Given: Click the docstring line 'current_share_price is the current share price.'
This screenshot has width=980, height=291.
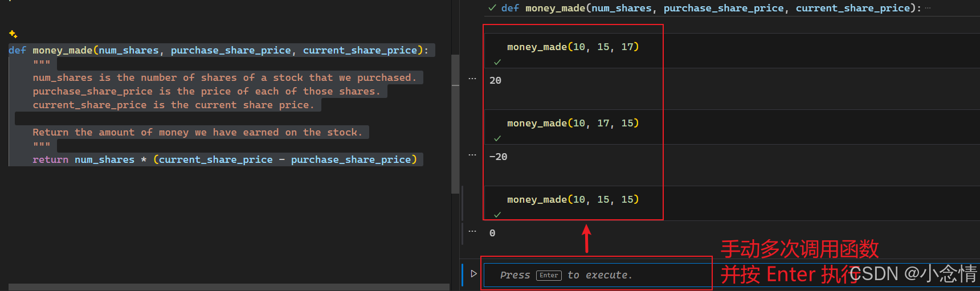Looking at the screenshot, I should [173, 105].
